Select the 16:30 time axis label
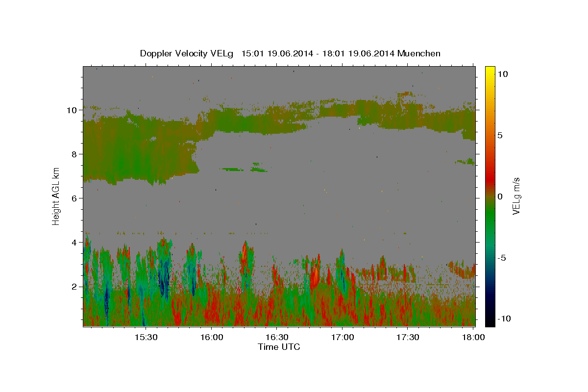Screen dimensions: 588x392 pyautogui.click(x=276, y=338)
